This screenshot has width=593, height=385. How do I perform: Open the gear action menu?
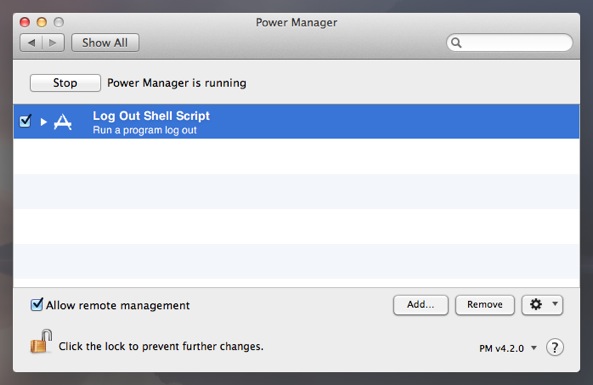tap(542, 305)
